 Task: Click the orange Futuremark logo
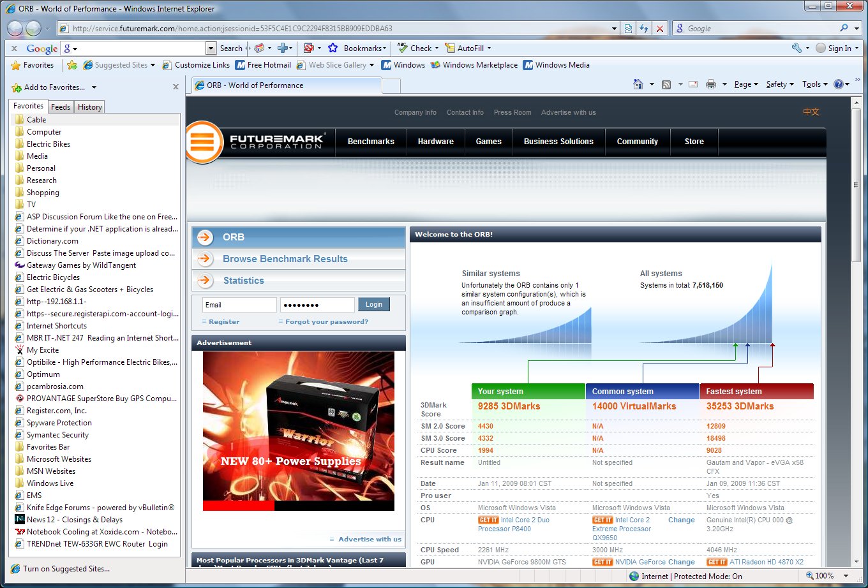204,141
